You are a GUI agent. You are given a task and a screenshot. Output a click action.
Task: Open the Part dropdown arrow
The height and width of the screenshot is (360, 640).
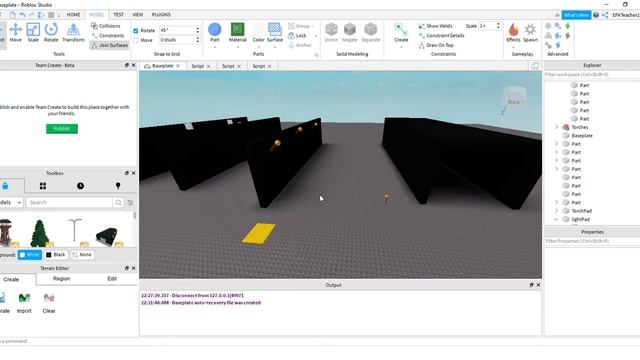point(215,47)
